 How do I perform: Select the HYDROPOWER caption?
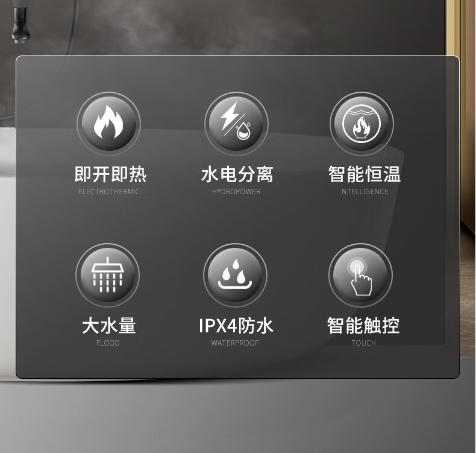[x=236, y=192]
